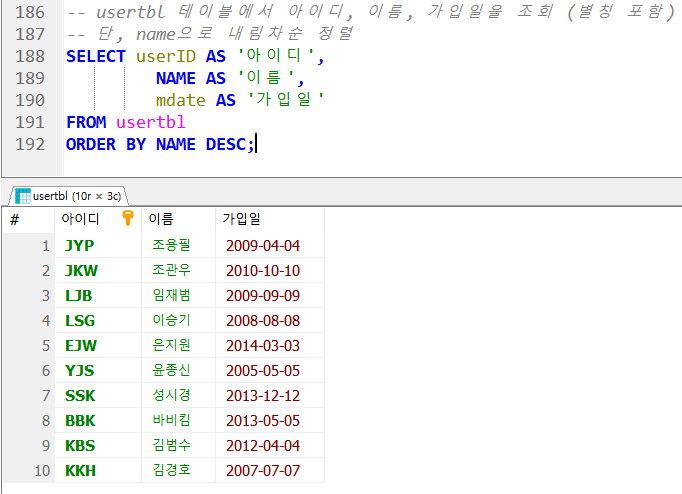Select the KBS cell
The image size is (682, 494).
tap(98, 445)
